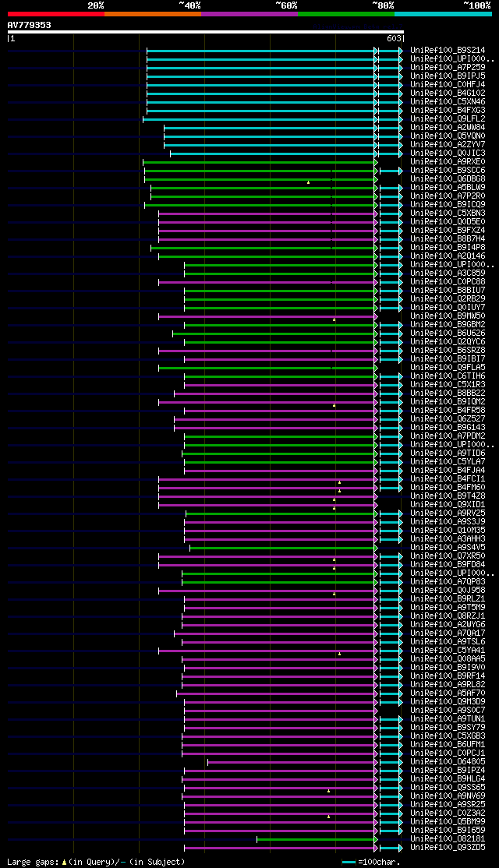Select hit label UniRef100_A9RXE0

448,161
